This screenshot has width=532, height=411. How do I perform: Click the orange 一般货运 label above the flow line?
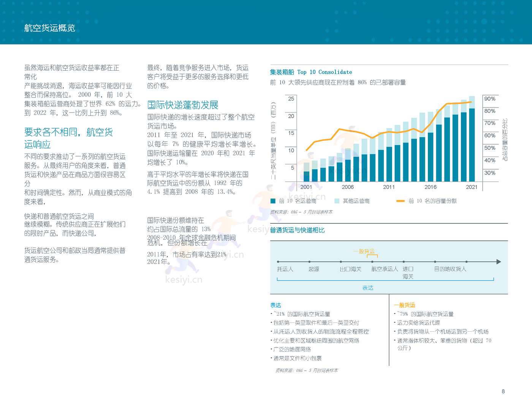364,251
